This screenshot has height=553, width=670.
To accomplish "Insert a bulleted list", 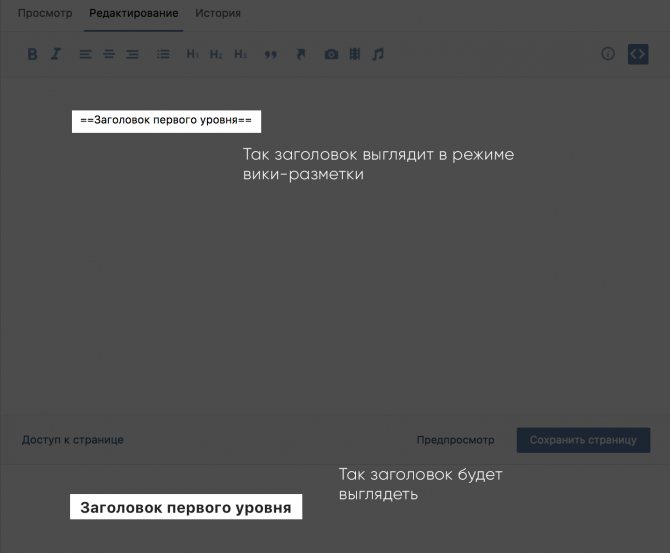I will coord(163,54).
